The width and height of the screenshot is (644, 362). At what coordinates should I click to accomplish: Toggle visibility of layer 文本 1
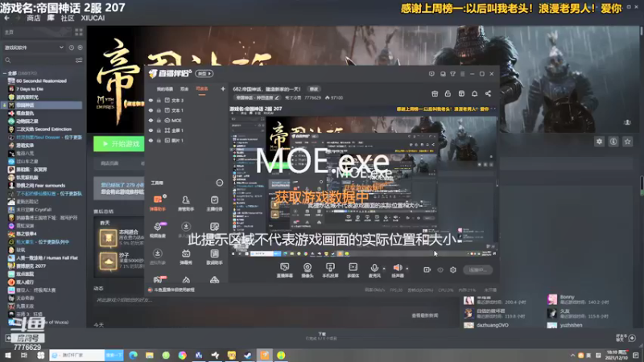click(x=151, y=110)
